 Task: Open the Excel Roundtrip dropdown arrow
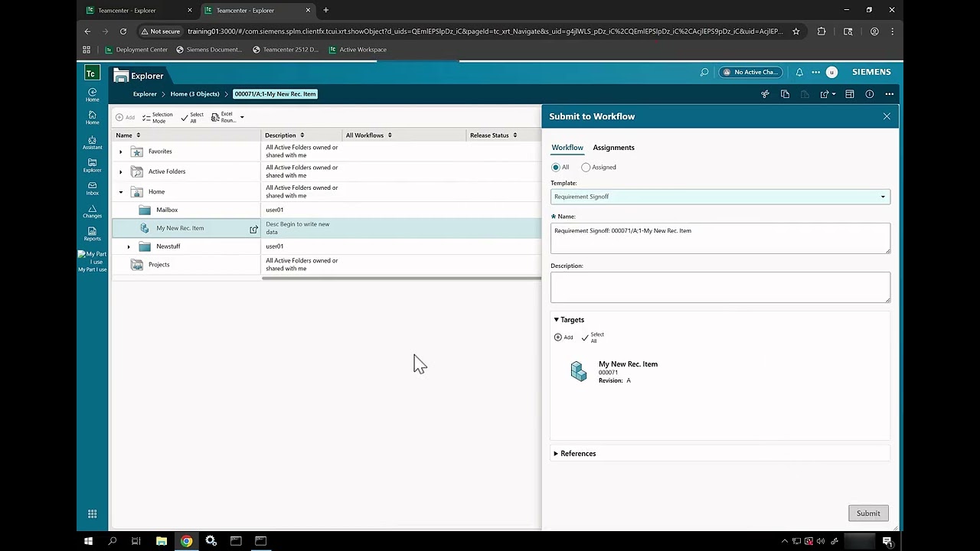242,117
